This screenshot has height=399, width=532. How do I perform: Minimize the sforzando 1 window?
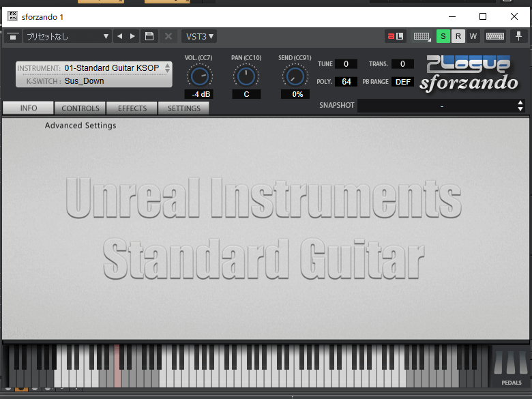pos(452,16)
